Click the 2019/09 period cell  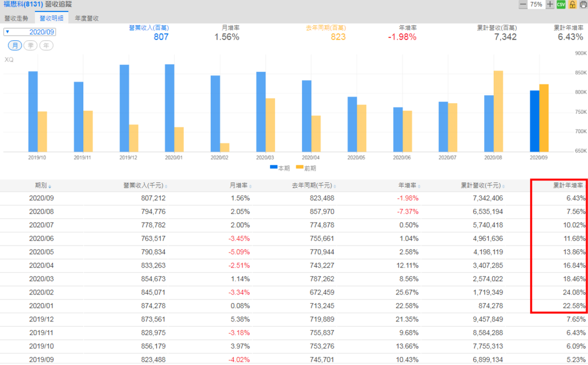[41, 360]
